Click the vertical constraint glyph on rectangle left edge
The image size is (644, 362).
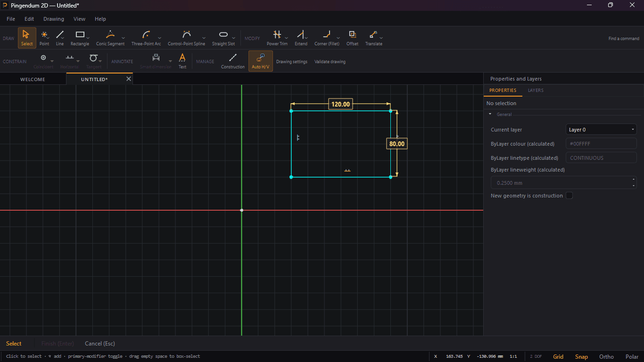click(298, 138)
